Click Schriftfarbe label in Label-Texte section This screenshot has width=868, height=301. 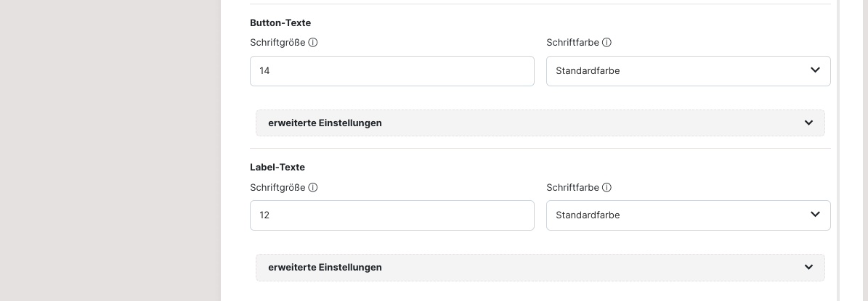(x=572, y=188)
